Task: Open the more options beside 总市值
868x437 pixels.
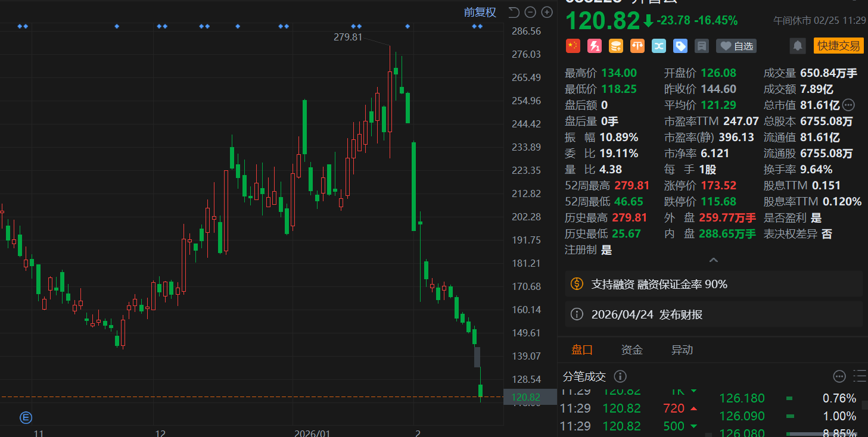Action: (x=848, y=105)
